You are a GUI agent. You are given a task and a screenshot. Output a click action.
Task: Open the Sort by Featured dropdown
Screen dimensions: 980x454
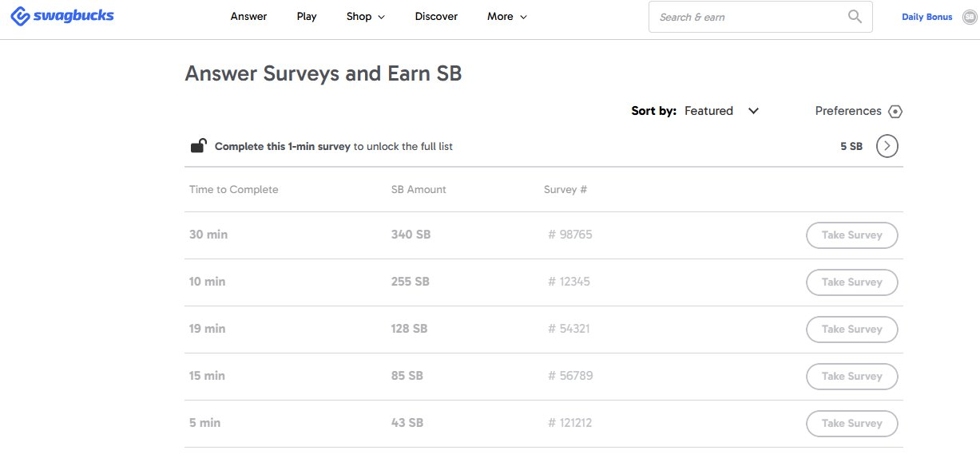(721, 111)
